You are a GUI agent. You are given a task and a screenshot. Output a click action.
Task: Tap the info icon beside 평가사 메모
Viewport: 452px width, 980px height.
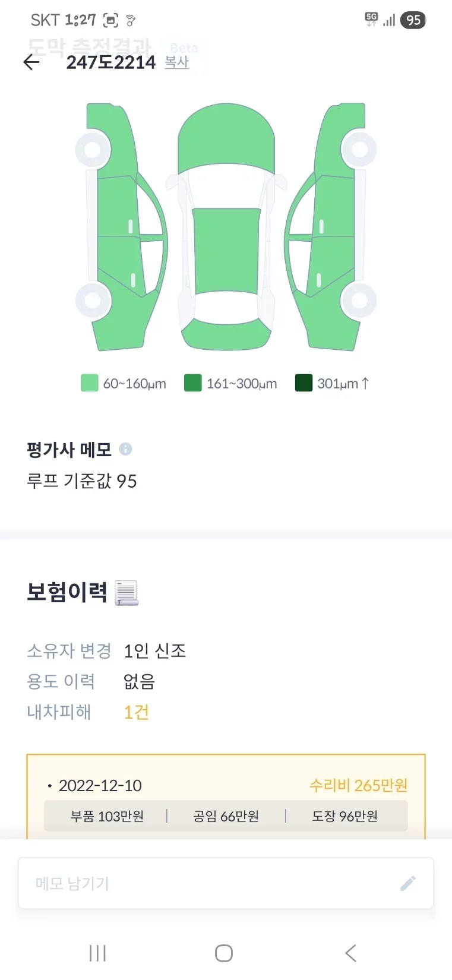pyautogui.click(x=125, y=449)
